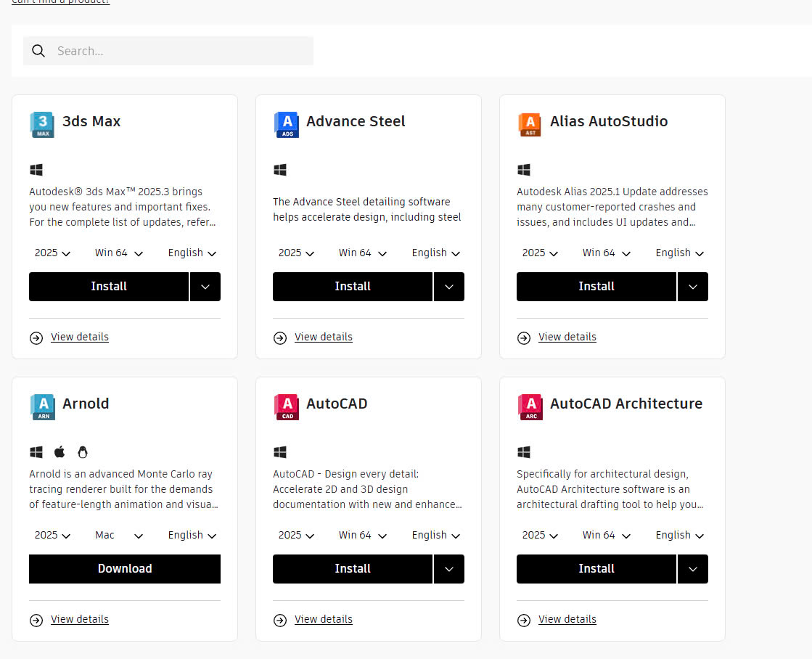
Task: Install Alias AutoStudio
Action: [x=596, y=287]
